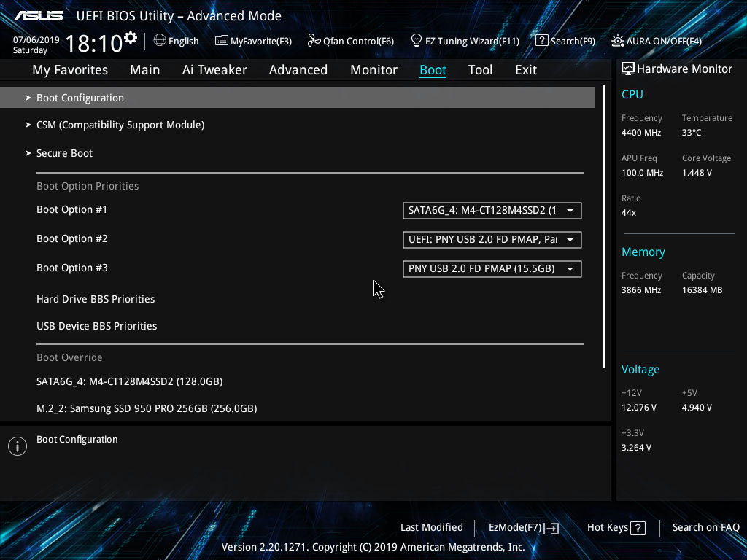
Task: Click the vertical scrollbar of boot list
Action: point(604,226)
